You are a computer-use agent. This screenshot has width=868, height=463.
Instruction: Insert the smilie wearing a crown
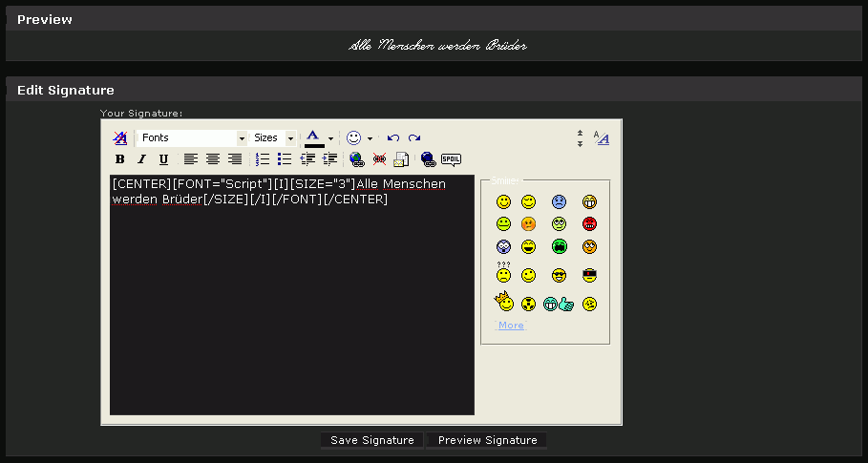[504, 302]
